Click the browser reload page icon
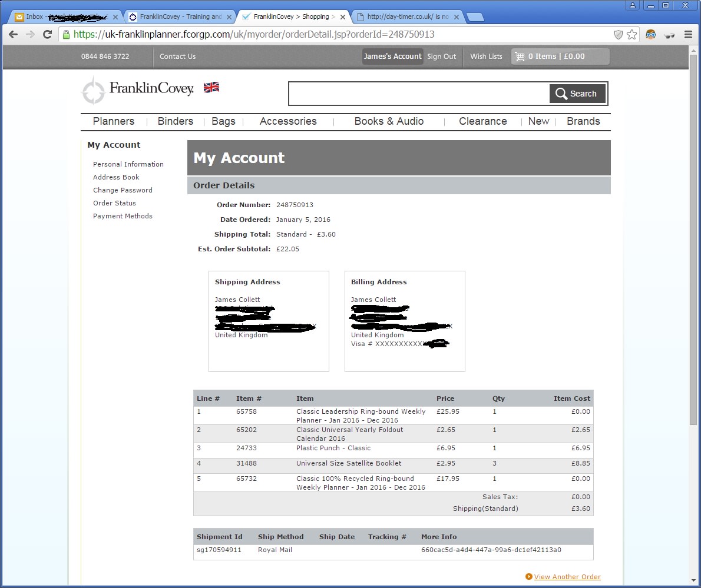The image size is (701, 588). [48, 35]
